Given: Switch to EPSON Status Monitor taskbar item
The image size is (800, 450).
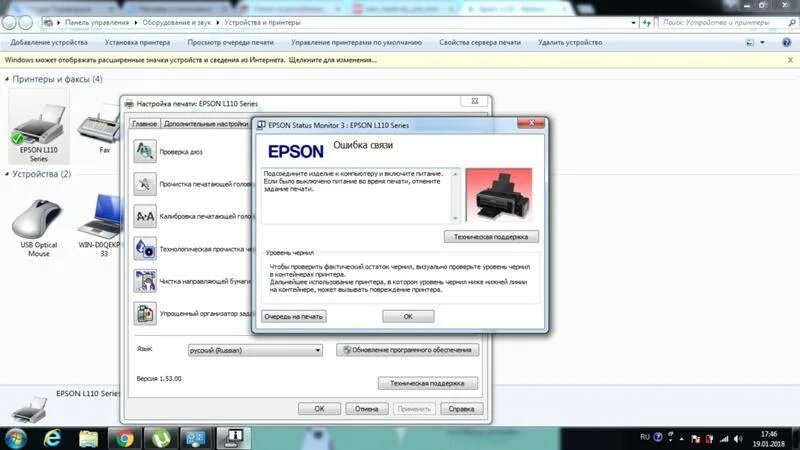Looking at the screenshot, I should click(234, 438).
